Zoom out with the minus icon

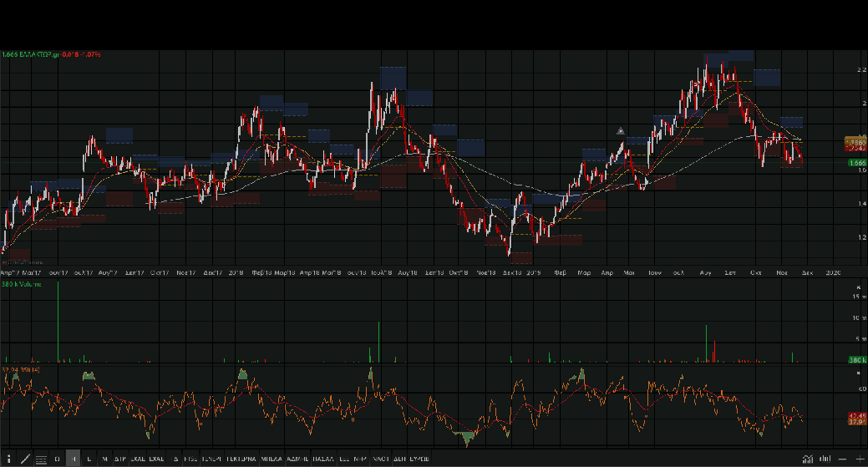pyautogui.click(x=844, y=459)
